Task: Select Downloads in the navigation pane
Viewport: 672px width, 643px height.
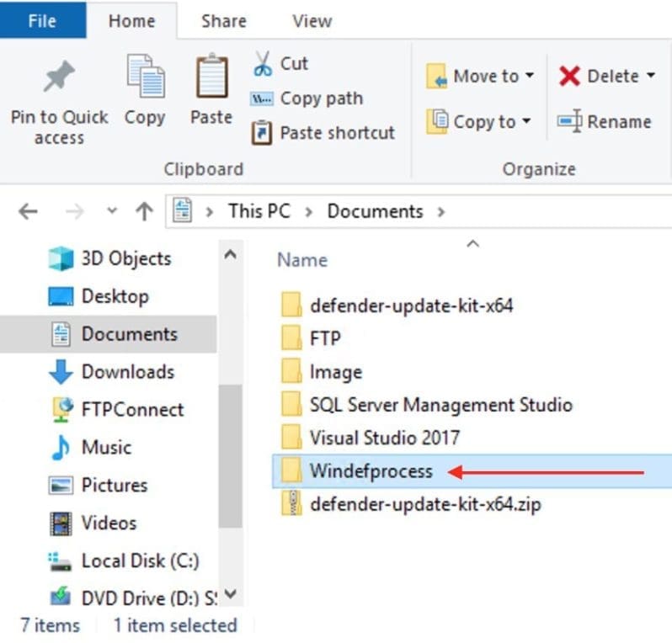Action: click(x=127, y=371)
